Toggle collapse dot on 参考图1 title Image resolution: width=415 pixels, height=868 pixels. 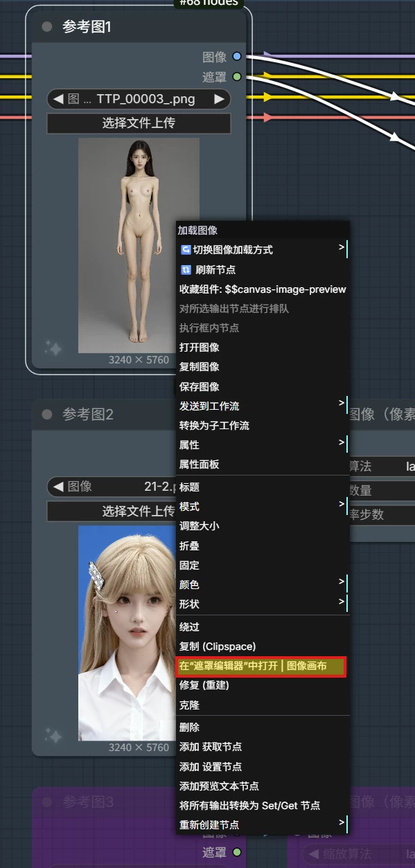click(47, 27)
